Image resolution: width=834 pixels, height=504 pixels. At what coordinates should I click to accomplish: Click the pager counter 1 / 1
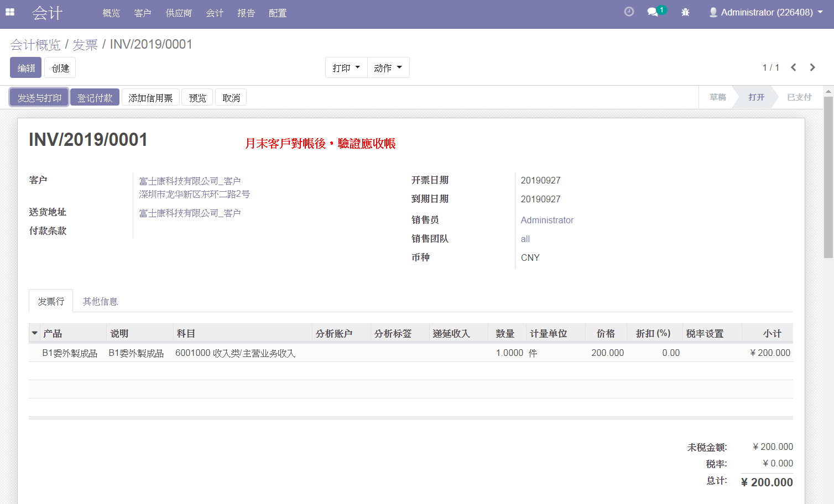[x=770, y=67]
